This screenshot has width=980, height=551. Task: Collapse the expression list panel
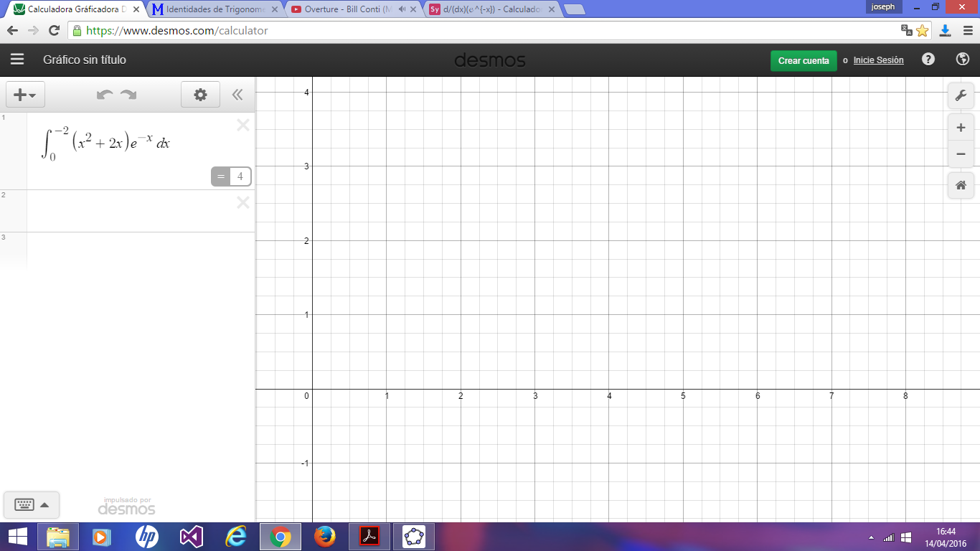pyautogui.click(x=237, y=95)
